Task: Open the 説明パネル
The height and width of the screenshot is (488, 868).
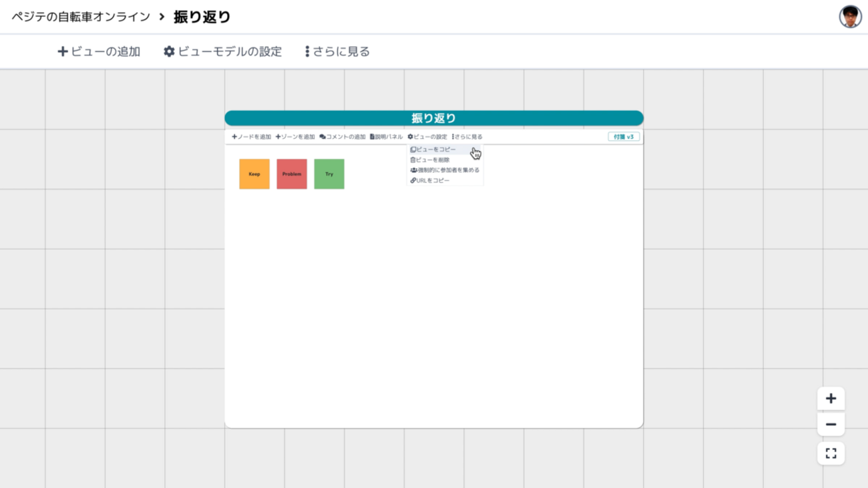Action: pos(387,137)
